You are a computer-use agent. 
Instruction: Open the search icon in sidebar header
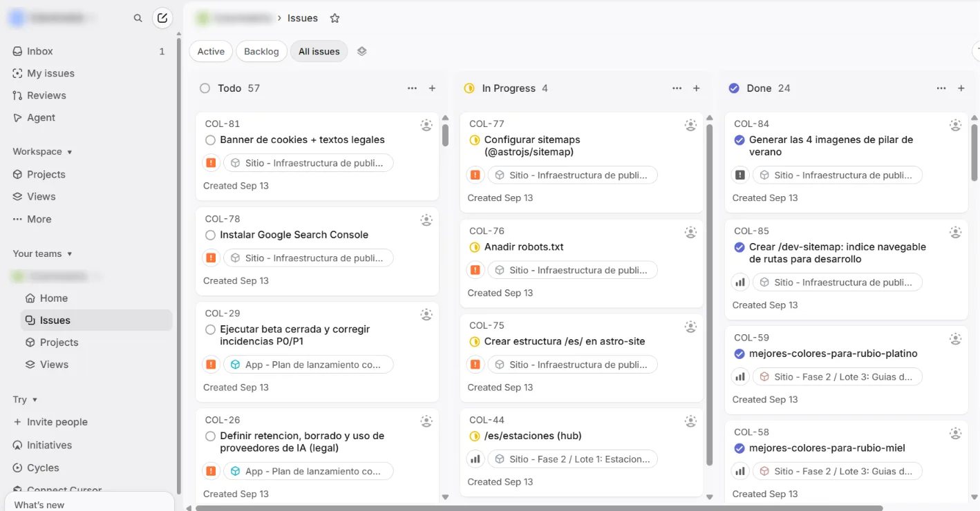(x=138, y=19)
